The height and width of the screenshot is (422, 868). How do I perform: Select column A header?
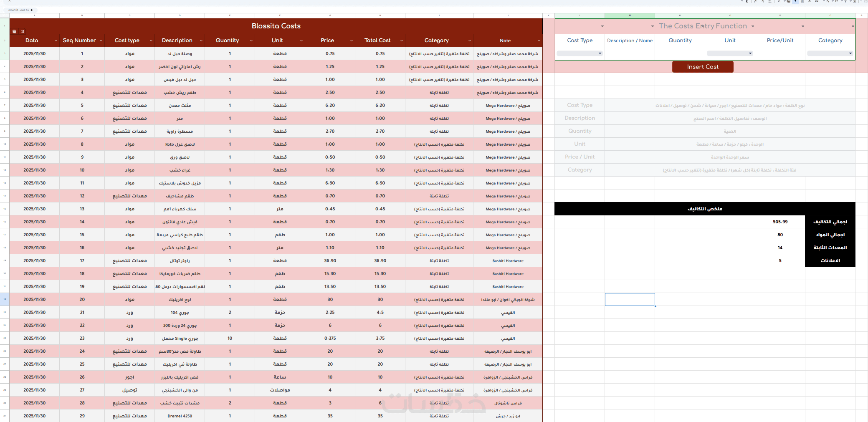tap(34, 15)
